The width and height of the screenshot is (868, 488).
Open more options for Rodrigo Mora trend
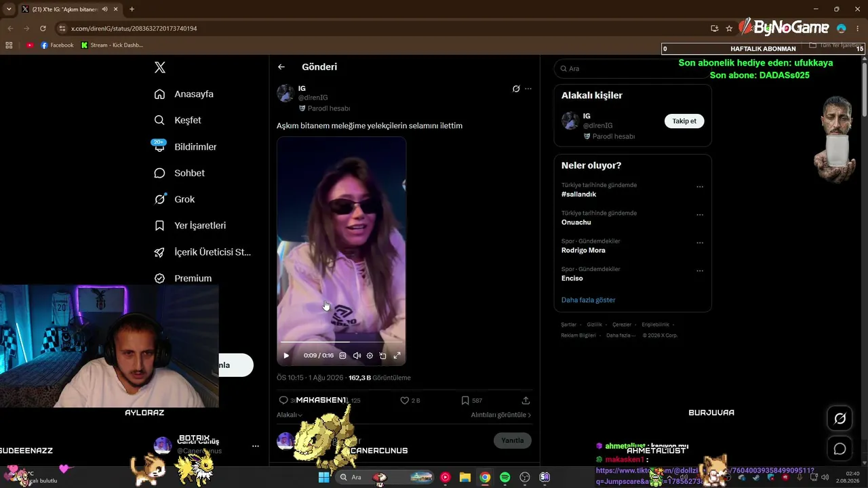coord(700,243)
